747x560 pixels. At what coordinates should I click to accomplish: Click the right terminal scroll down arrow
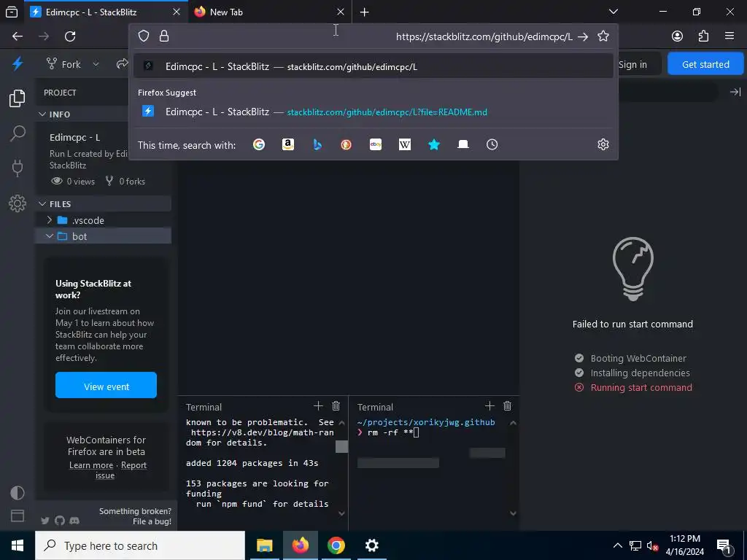(513, 513)
